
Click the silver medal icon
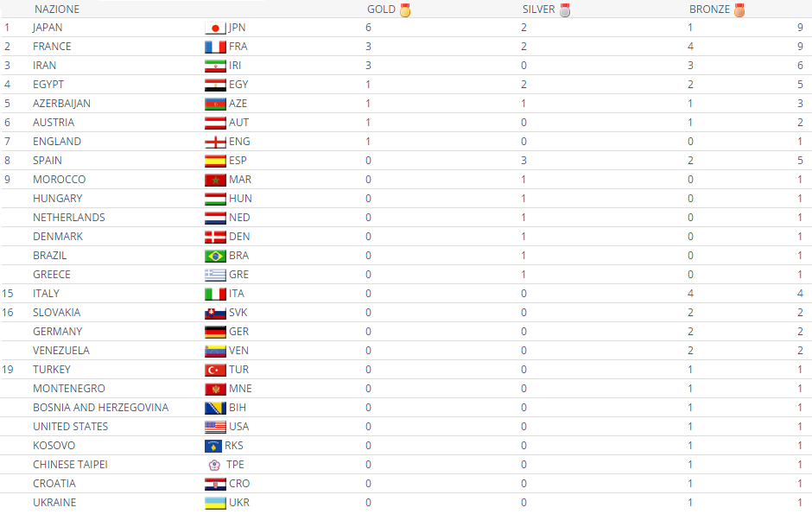[565, 10]
